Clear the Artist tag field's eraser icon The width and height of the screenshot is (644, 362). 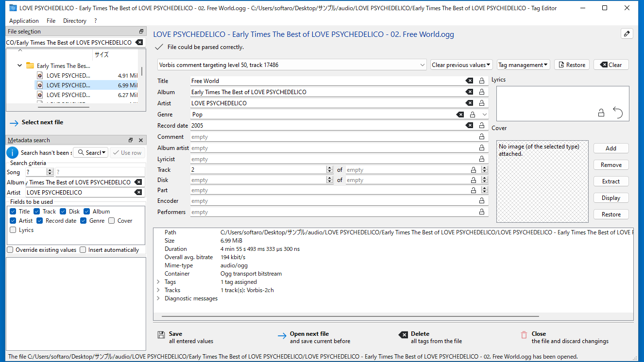469,103
